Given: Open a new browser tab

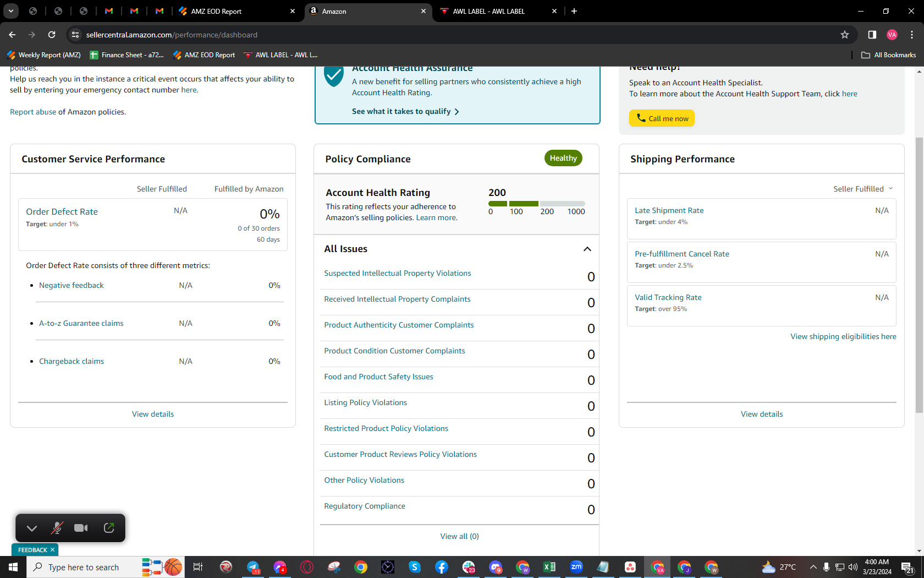Looking at the screenshot, I should pyautogui.click(x=574, y=11).
